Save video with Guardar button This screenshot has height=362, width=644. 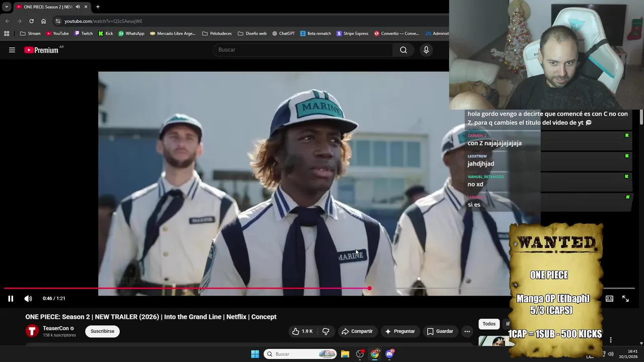pos(440,331)
